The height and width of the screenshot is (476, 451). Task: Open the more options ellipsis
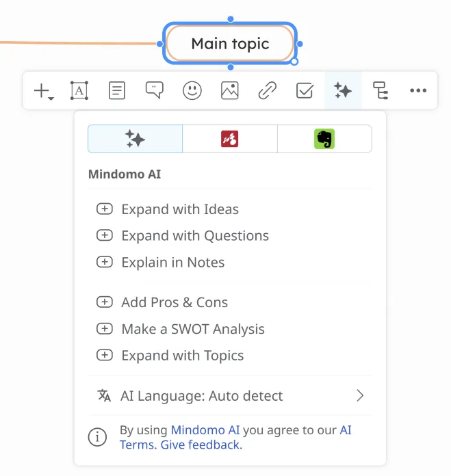[417, 90]
